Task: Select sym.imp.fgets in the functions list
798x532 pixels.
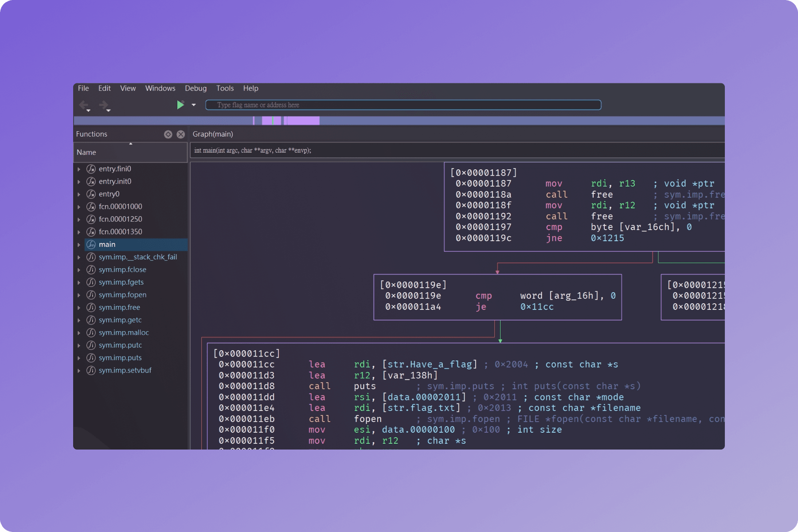Action: (121, 282)
